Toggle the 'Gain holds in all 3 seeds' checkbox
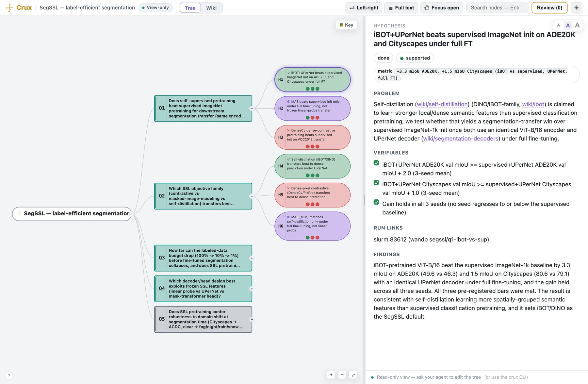Screen dimensions: 588x384 coord(376,202)
